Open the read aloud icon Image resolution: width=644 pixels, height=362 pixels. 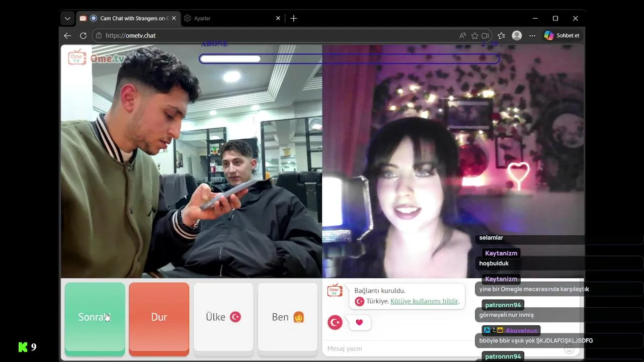click(x=463, y=36)
